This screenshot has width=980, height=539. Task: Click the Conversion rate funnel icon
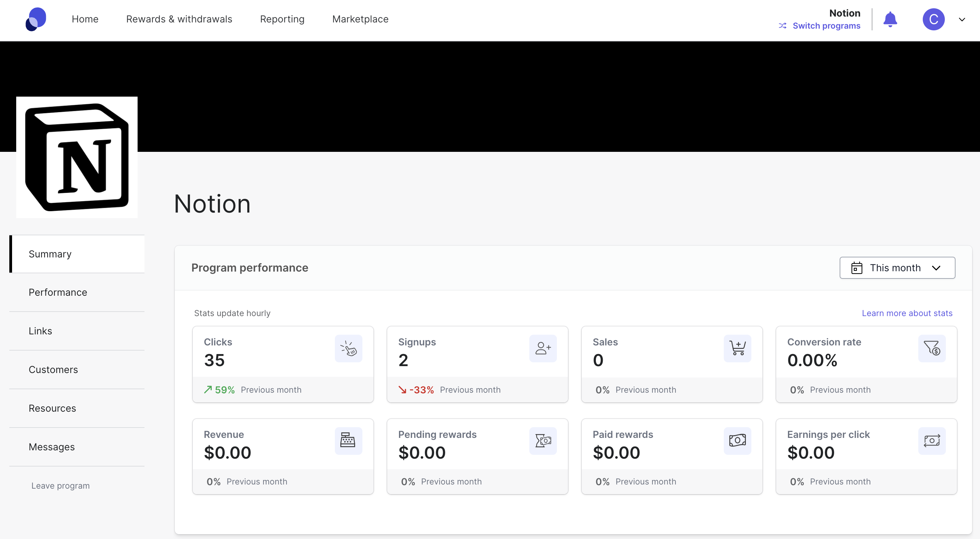(932, 348)
